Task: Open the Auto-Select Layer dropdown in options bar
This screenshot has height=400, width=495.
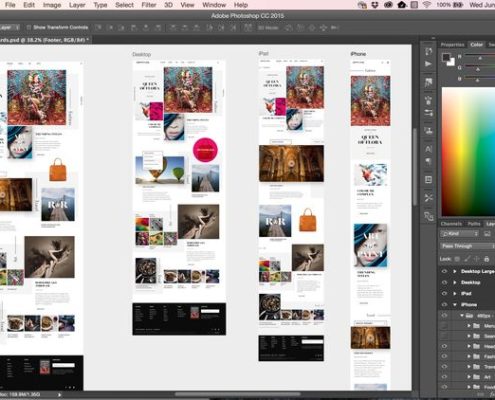Action: 9,27
